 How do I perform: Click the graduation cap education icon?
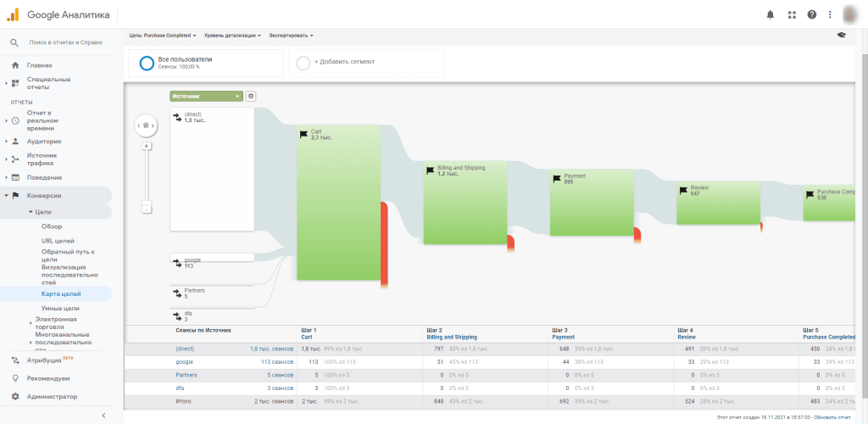[x=841, y=36]
